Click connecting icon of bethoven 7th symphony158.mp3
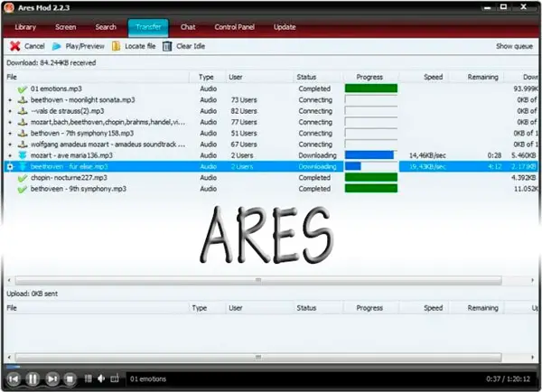This screenshot has height=392, width=542. tap(23, 134)
